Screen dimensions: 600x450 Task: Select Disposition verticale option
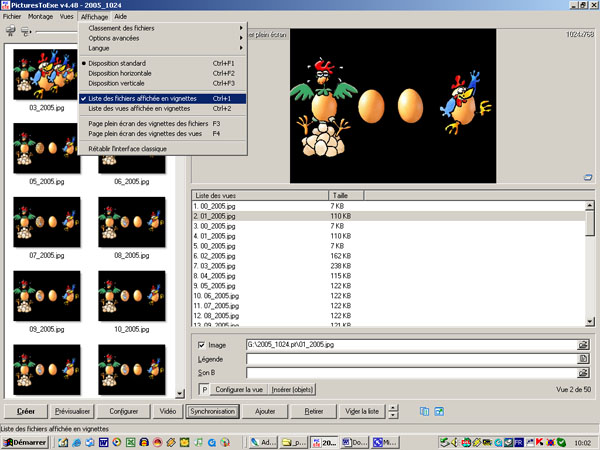coord(162,83)
